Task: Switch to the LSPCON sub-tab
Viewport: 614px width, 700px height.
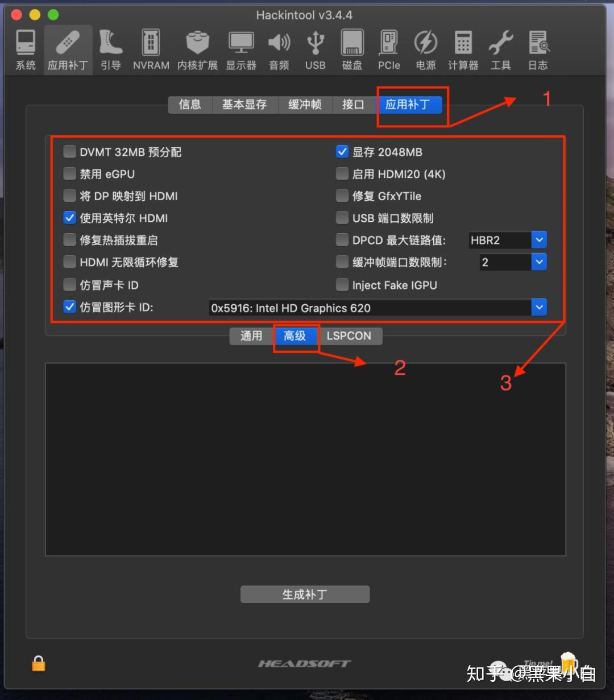Action: (x=349, y=336)
